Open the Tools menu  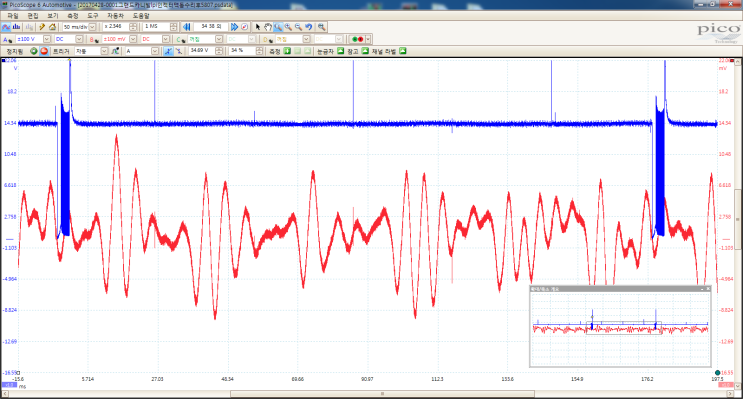tap(92, 16)
